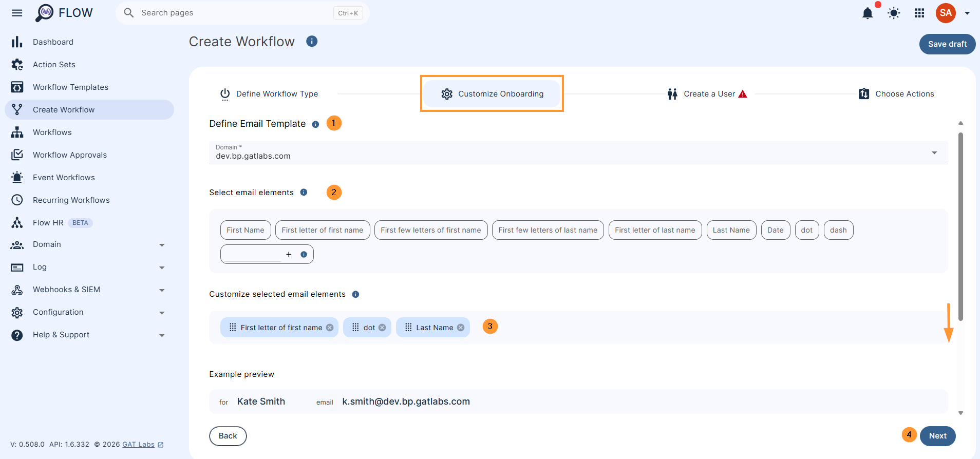Add the Last Name element chip

731,230
